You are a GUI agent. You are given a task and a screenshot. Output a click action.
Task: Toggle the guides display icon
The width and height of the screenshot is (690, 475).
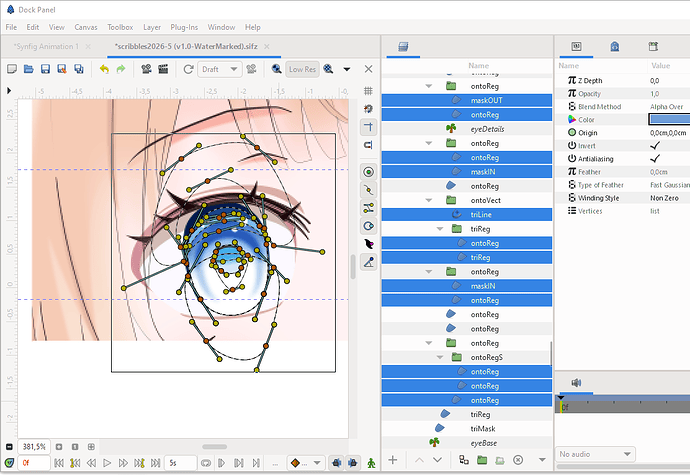coord(368,127)
